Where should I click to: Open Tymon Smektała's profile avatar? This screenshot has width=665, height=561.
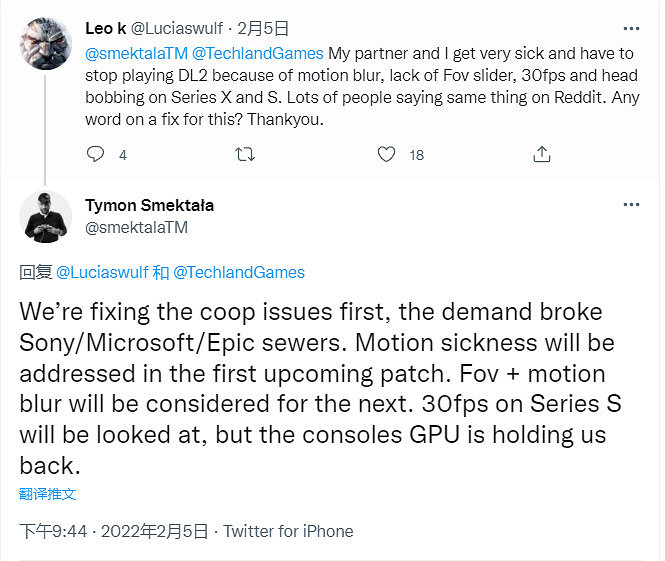pyautogui.click(x=46, y=216)
